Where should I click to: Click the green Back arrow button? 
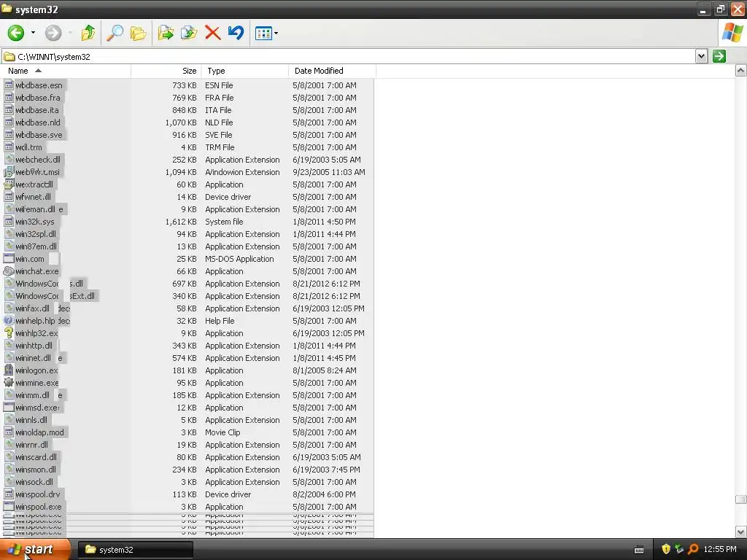pos(16,33)
